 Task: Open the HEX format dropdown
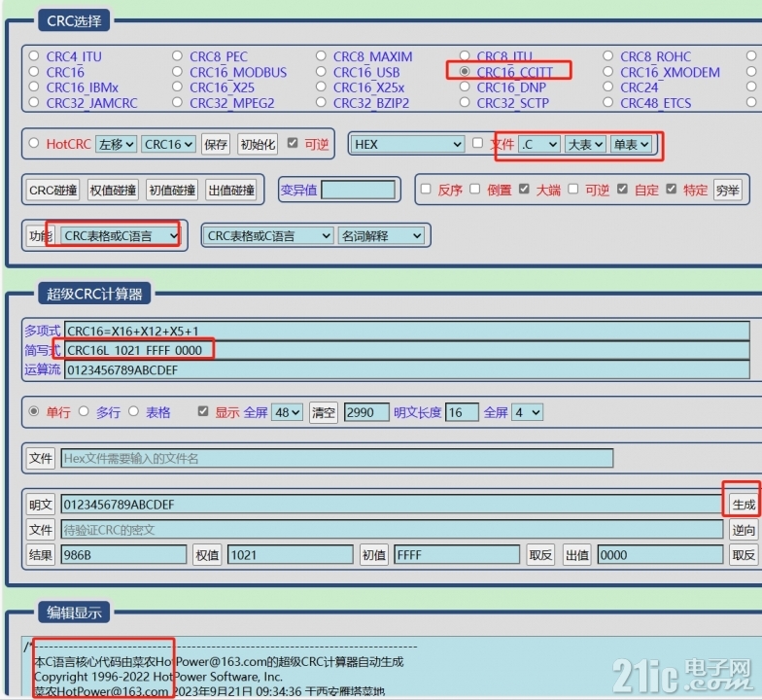tap(407, 144)
